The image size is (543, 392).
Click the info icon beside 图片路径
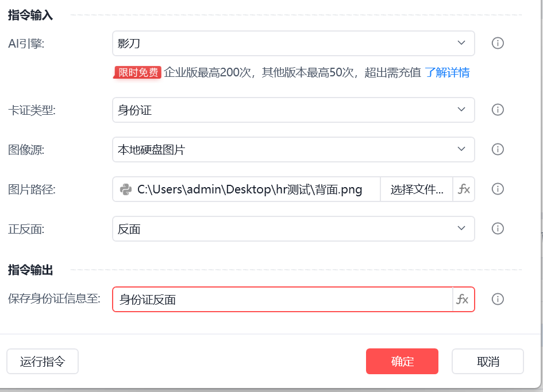point(498,189)
